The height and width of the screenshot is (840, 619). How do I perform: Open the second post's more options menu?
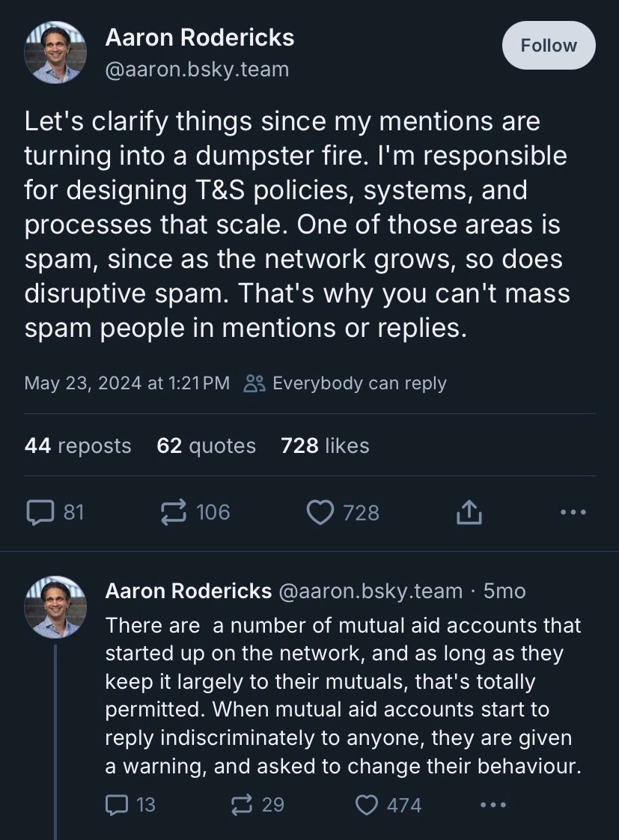493,806
